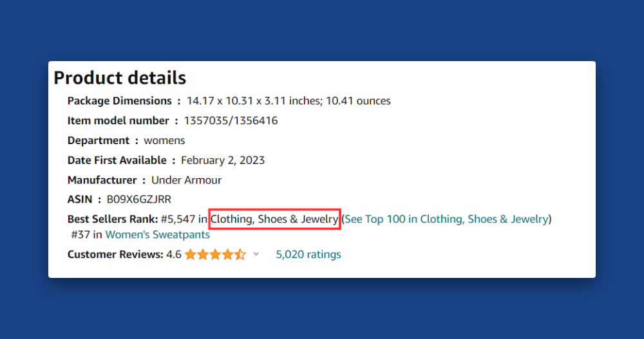
Task: Click the Customer Reviews label
Action: pyautogui.click(x=115, y=254)
